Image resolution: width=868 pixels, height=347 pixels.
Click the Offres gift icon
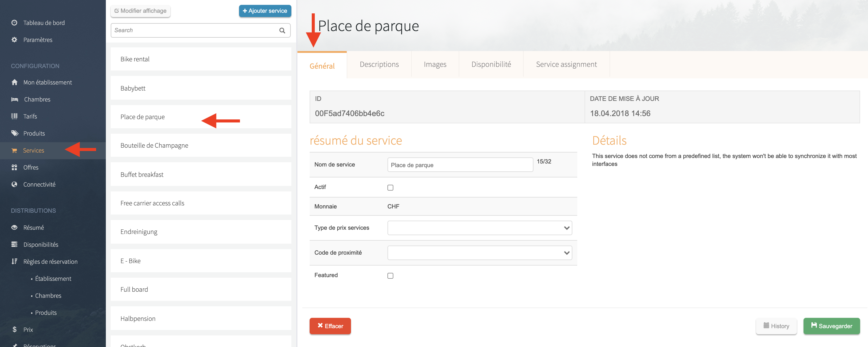[14, 167]
